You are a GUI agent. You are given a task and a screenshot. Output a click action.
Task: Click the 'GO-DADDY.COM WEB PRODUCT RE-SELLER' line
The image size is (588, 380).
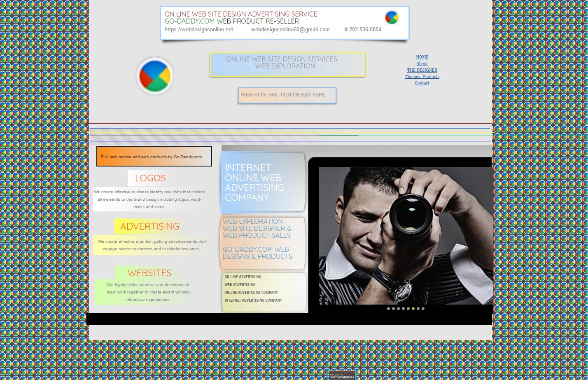[x=232, y=21]
